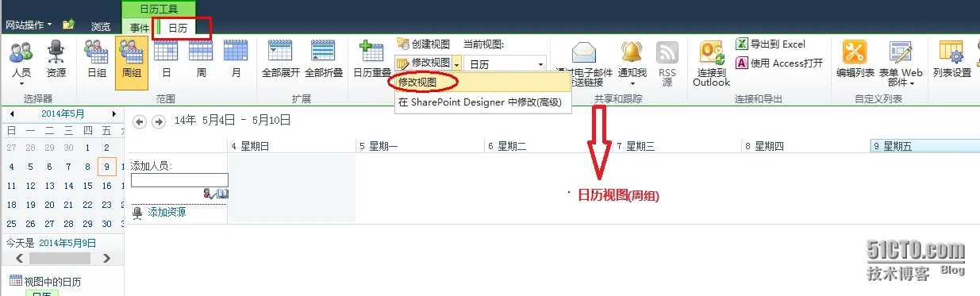Switch the calendar range to 月 (Month)
This screenshot has height=296, width=980.
pyautogui.click(x=236, y=59)
